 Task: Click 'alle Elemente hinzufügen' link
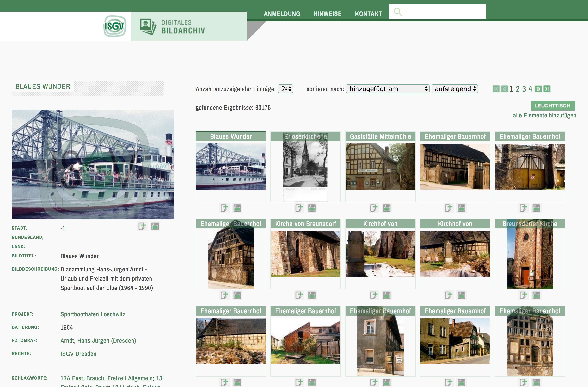[544, 116]
